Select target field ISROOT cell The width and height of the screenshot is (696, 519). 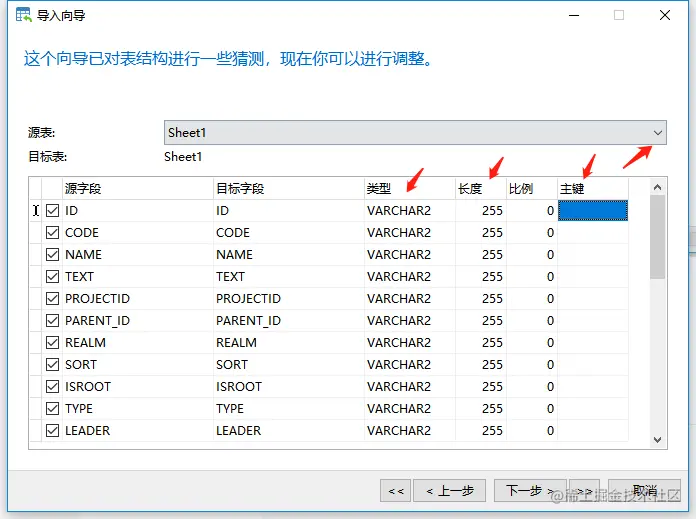(x=289, y=386)
